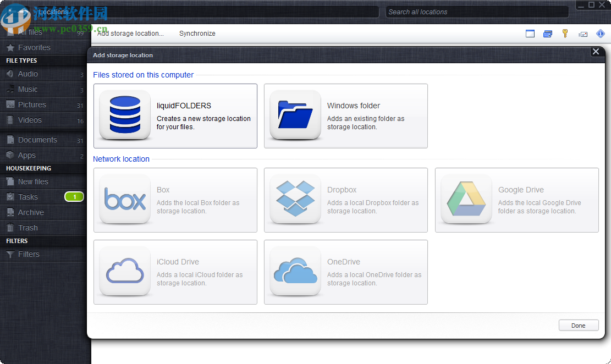611x364 pixels.
Task: Open Pictures in the sidebar
Action: point(32,104)
